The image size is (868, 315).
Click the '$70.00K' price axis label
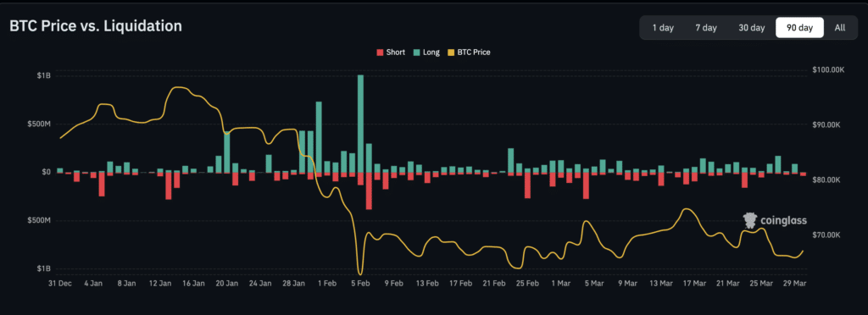pos(827,235)
